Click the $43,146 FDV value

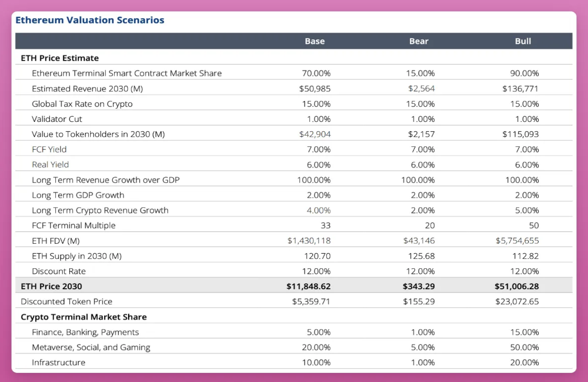coord(419,241)
